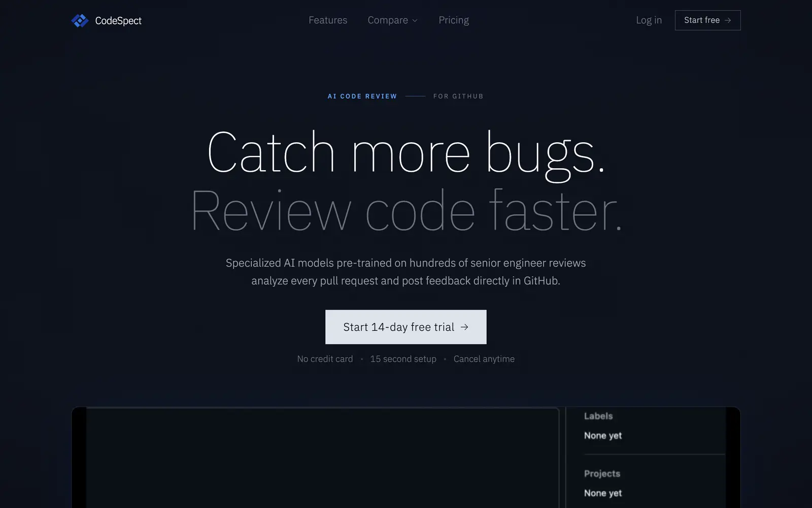Image resolution: width=812 pixels, height=508 pixels.
Task: Click the AI CODE REVIEW label
Action: pyautogui.click(x=362, y=96)
